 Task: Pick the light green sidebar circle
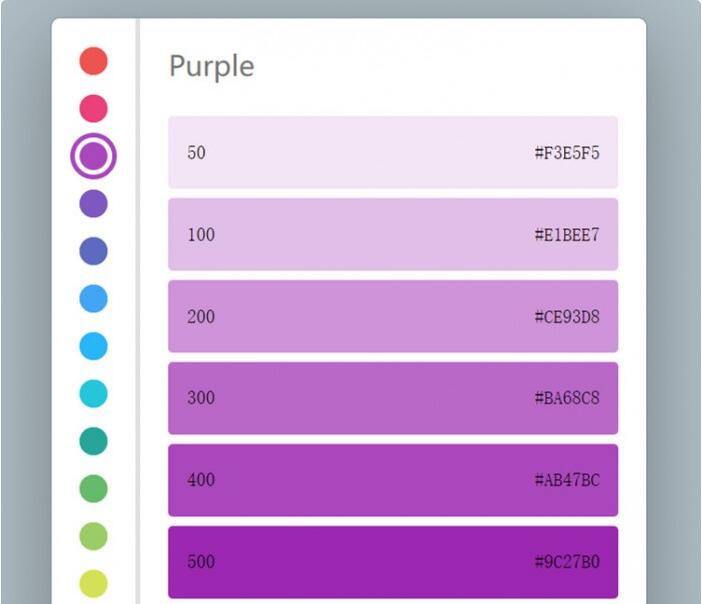(x=93, y=535)
